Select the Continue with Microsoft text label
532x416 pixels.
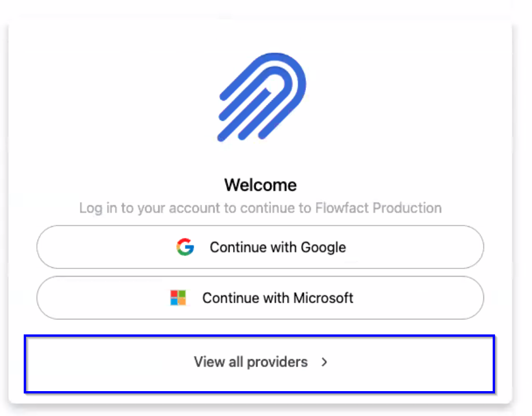click(278, 298)
